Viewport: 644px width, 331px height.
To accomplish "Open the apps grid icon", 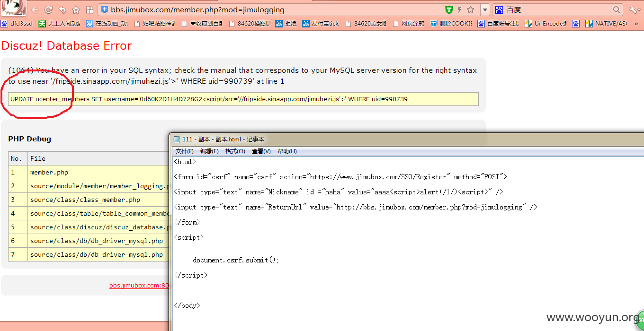I will click(89, 9).
